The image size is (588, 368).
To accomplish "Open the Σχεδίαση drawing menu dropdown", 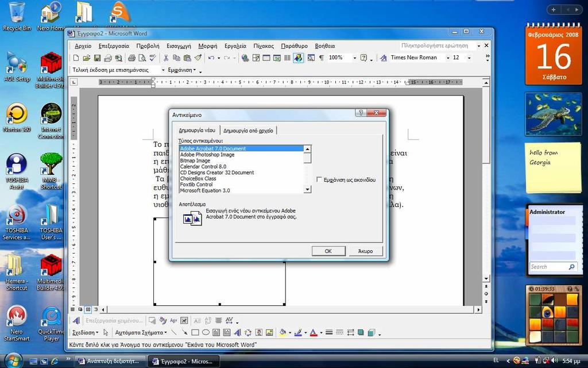I will click(85, 332).
